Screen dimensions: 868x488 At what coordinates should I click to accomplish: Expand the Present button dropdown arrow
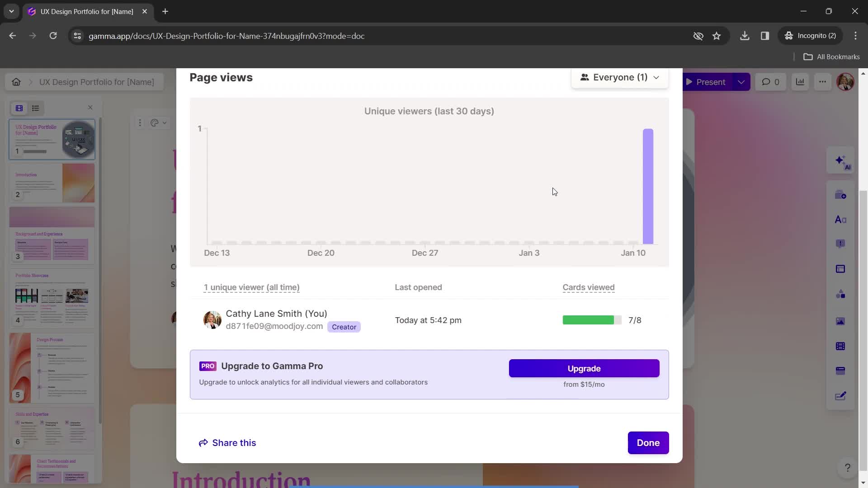coord(741,82)
